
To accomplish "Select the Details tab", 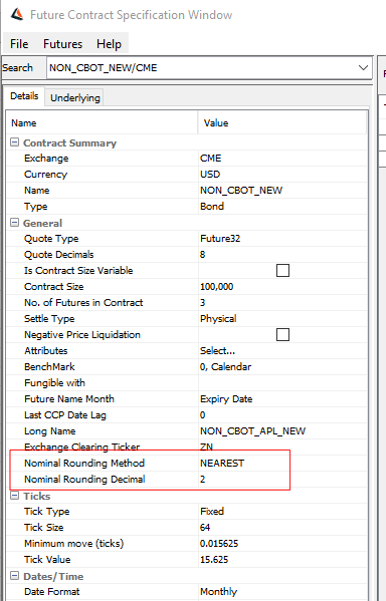I will coord(24,96).
